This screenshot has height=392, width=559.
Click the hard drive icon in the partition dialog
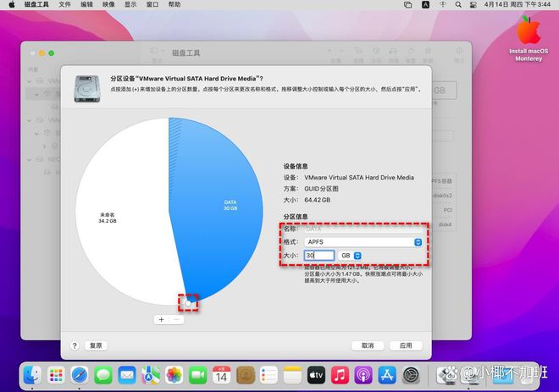pyautogui.click(x=87, y=89)
